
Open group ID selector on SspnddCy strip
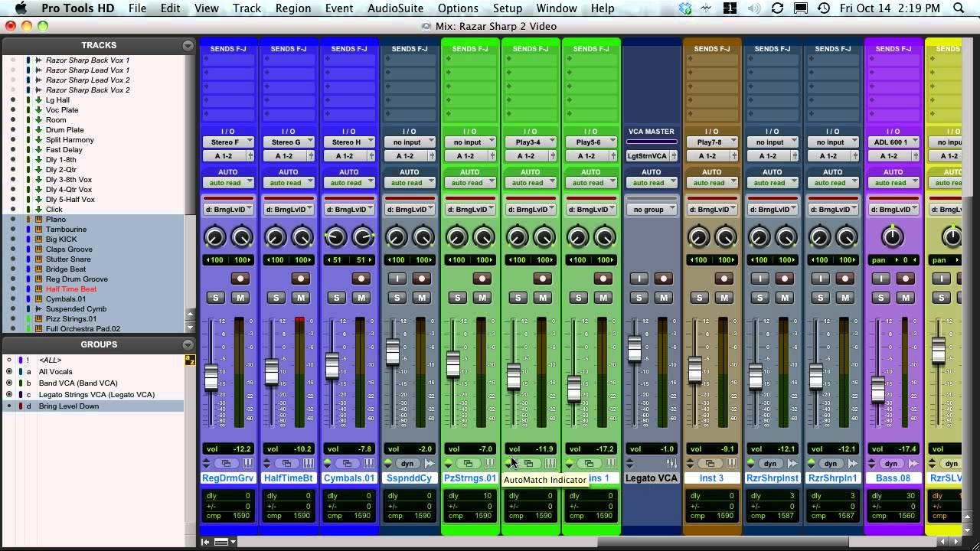point(410,210)
